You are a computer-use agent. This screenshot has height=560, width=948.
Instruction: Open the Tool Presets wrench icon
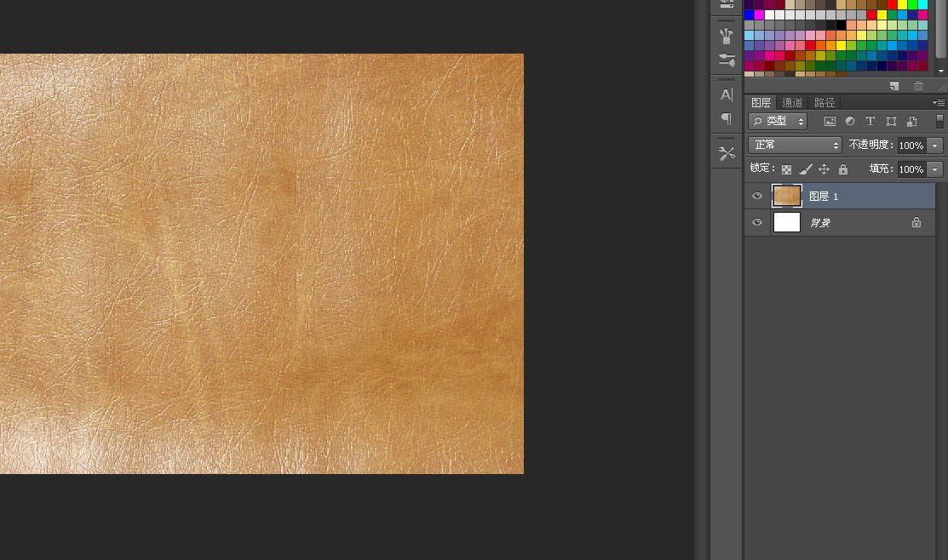pos(726,153)
